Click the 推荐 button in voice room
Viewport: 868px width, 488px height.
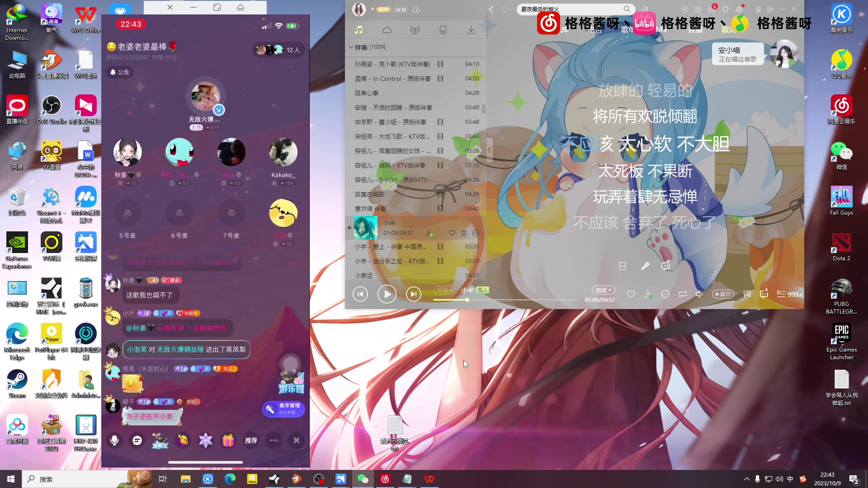tap(251, 440)
